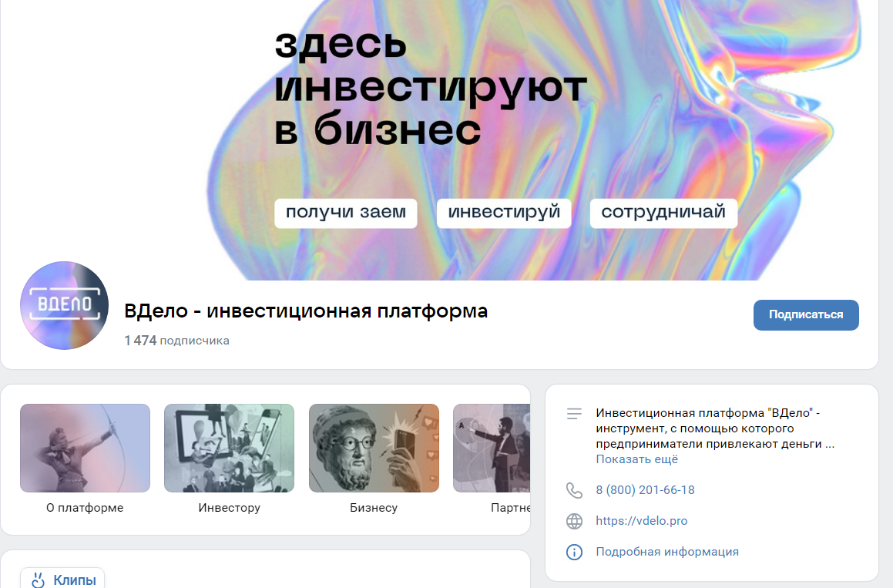Viewport: 893px width, 588px height.
Task: Click the phone icon beside 8 (800) number
Action: [574, 490]
